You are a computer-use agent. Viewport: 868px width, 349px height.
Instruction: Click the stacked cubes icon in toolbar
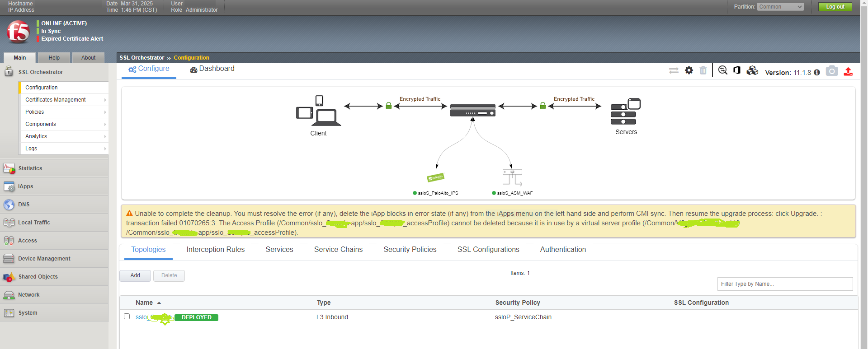pyautogui.click(x=752, y=70)
